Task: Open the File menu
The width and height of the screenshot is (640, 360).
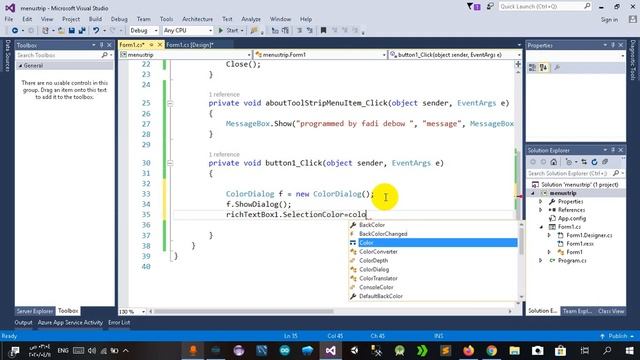Action: point(9,19)
